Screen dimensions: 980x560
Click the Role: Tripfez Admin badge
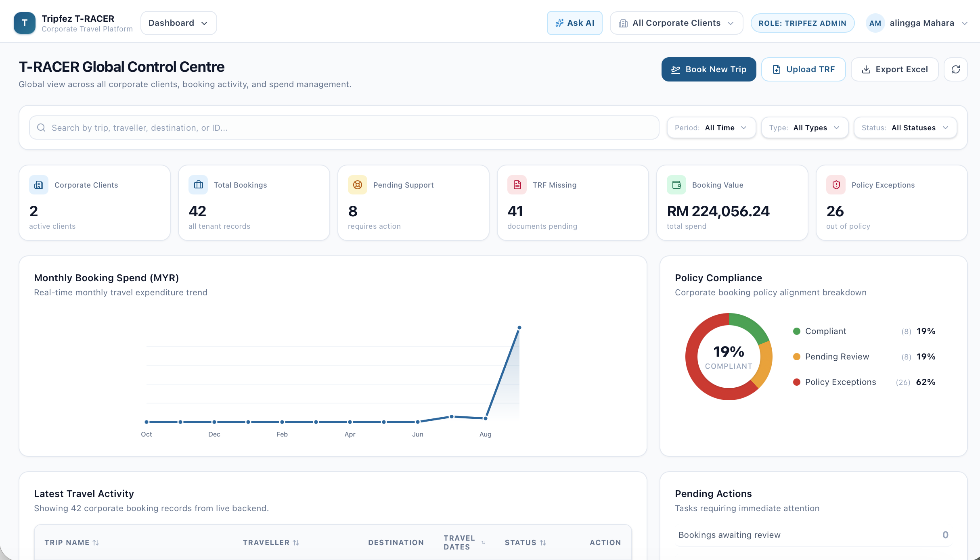pyautogui.click(x=802, y=23)
